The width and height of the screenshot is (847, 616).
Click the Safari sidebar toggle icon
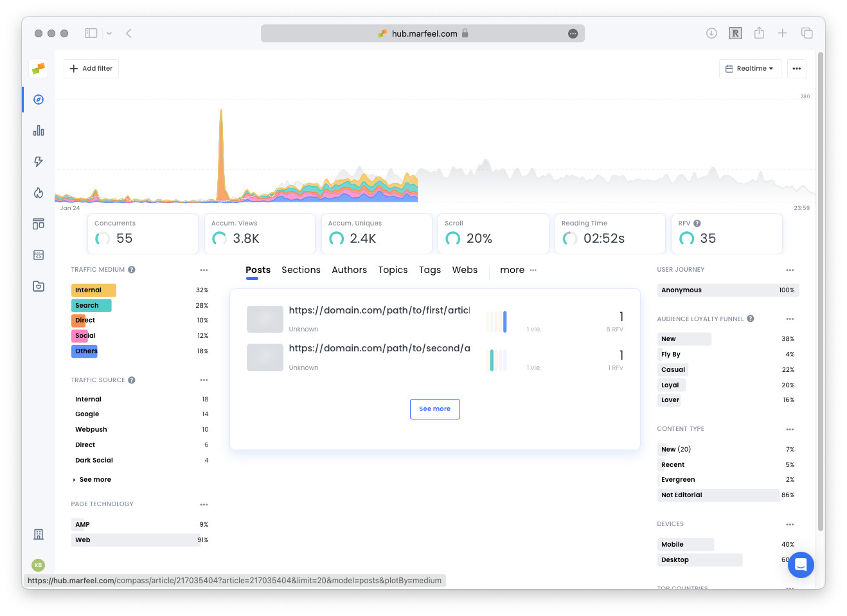91,33
